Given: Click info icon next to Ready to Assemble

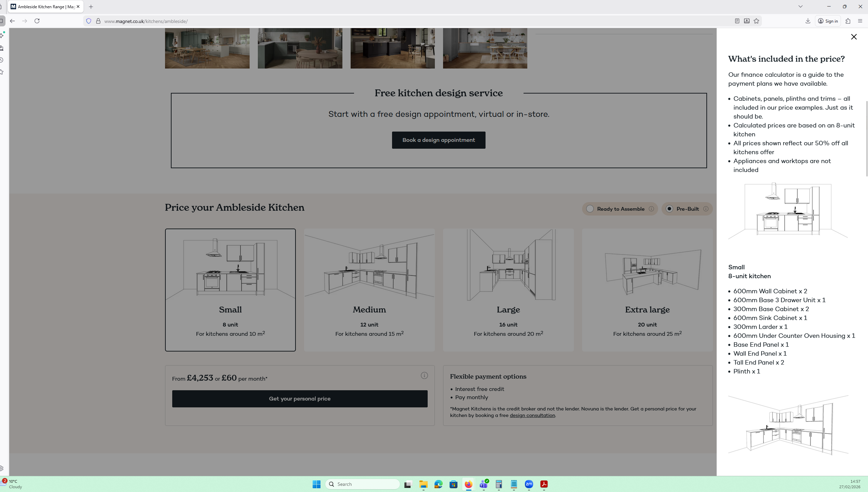Looking at the screenshot, I should pos(651,209).
